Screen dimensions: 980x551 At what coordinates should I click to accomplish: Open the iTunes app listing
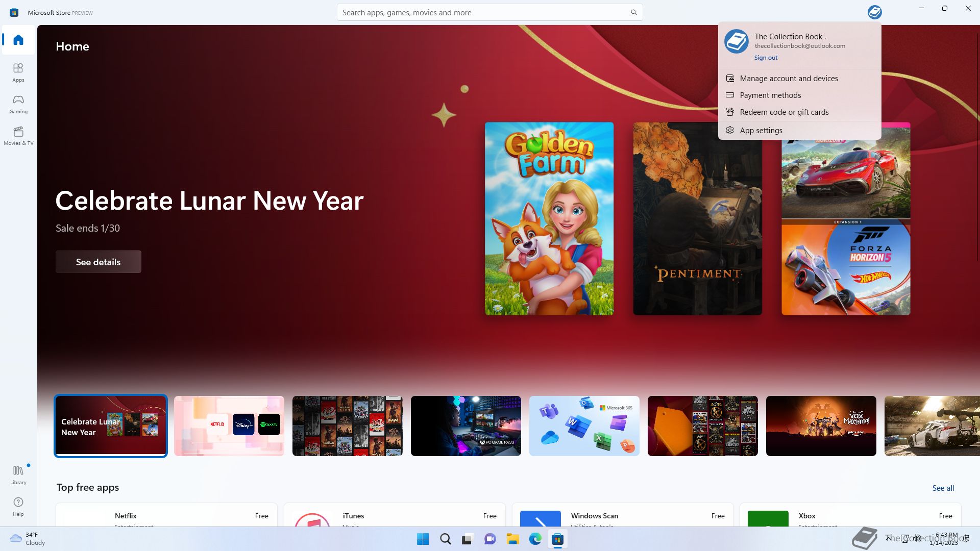(x=395, y=515)
